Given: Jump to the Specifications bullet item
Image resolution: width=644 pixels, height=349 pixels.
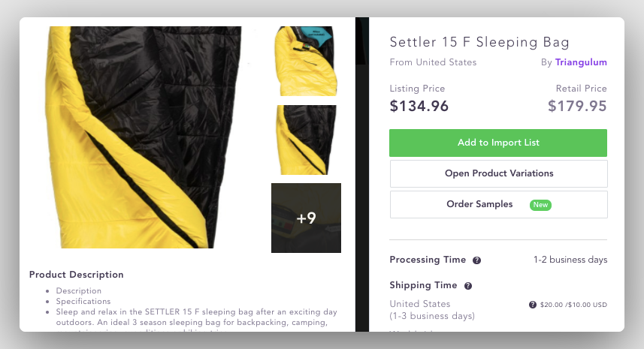Looking at the screenshot, I should click(x=83, y=301).
